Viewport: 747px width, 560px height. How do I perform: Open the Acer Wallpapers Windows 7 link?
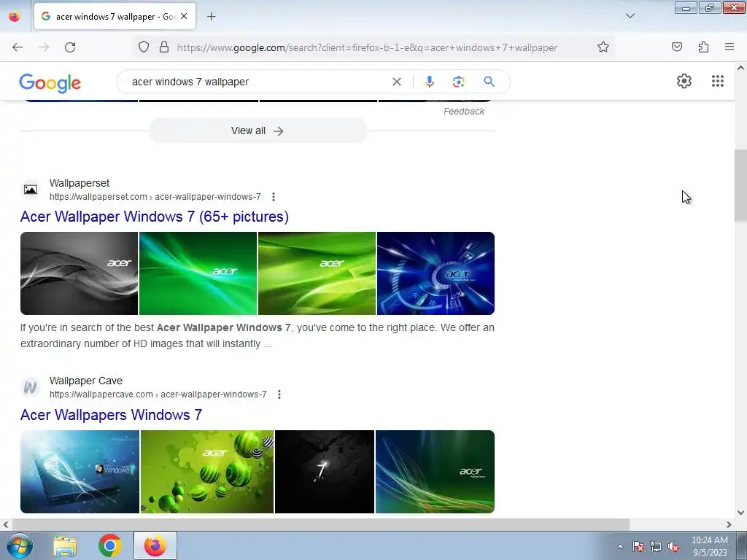[x=111, y=415]
